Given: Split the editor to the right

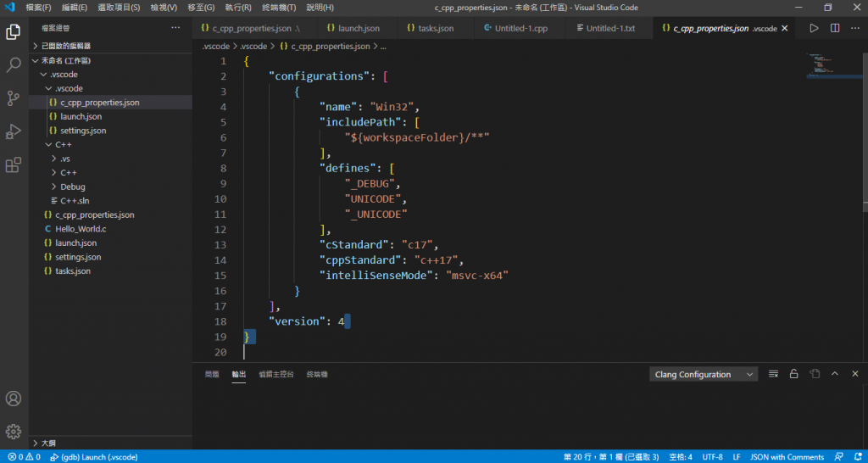Looking at the screenshot, I should coord(835,28).
